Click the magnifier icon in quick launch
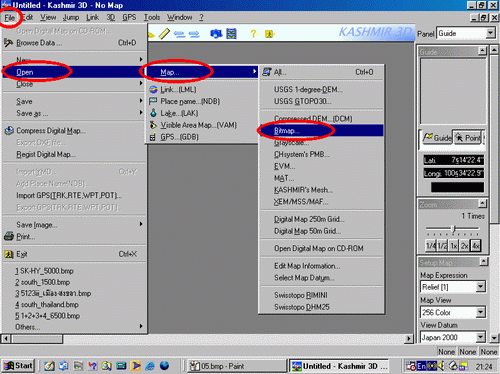This screenshot has height=374, width=500. pos(107,366)
